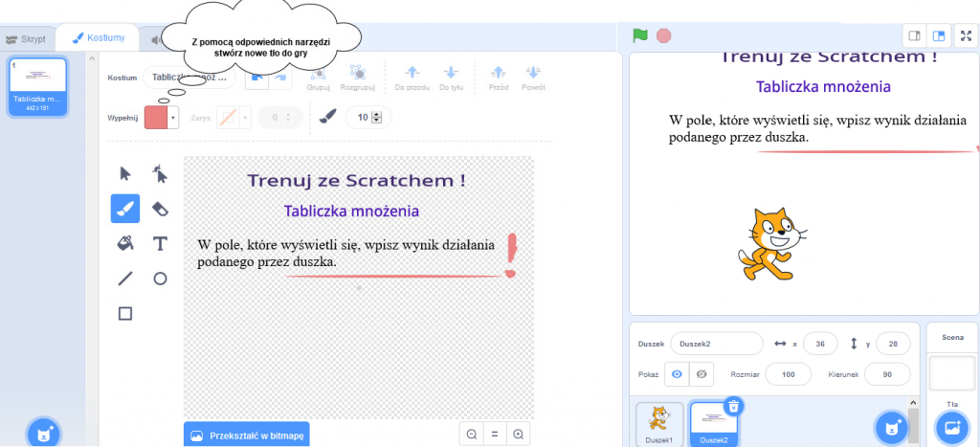Select the Line tool
This screenshot has width=980, height=447.
[x=125, y=279]
